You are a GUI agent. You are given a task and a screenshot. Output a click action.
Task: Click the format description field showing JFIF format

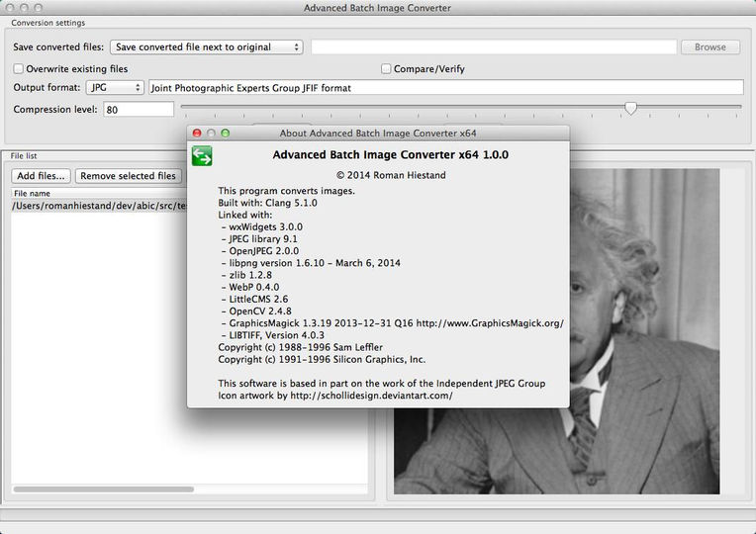(446, 88)
